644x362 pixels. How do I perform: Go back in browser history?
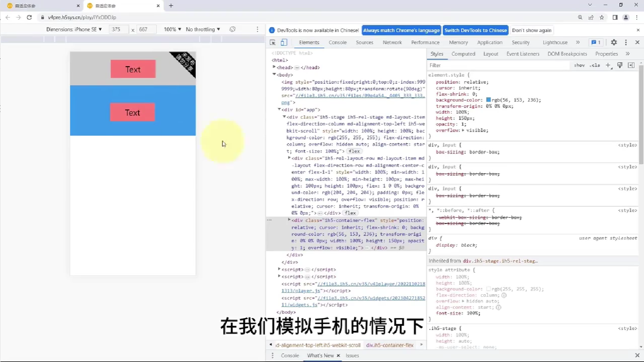[x=7, y=17]
